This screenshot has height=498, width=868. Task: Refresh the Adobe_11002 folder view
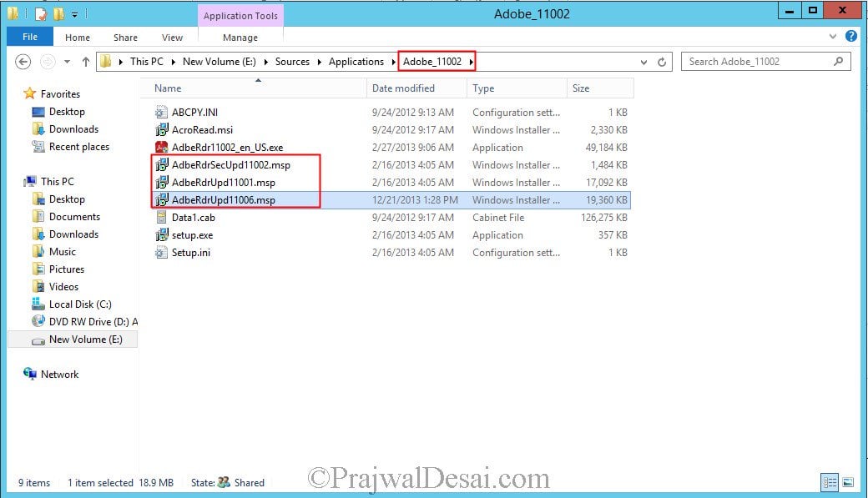662,62
